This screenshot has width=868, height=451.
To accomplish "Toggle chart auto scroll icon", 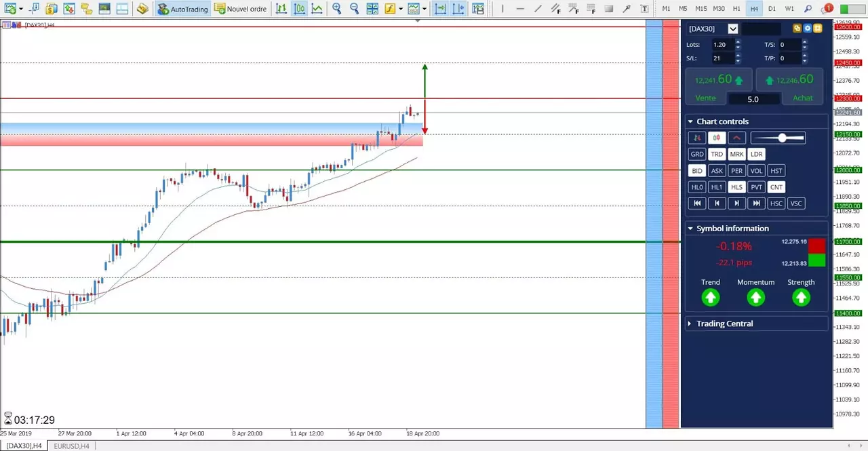I will pos(441,9).
